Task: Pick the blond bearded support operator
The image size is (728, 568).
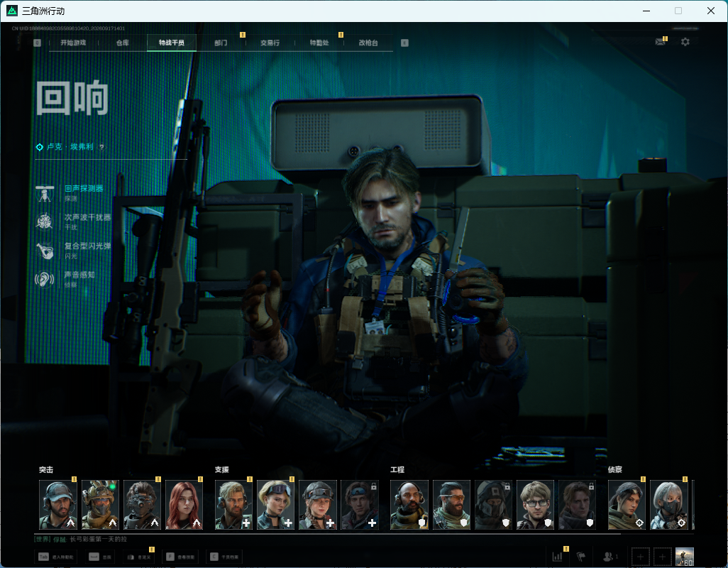Action: [x=233, y=505]
